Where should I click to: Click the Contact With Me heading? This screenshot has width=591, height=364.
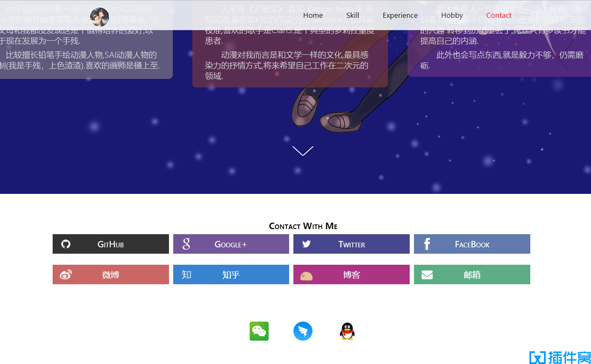coord(303,226)
